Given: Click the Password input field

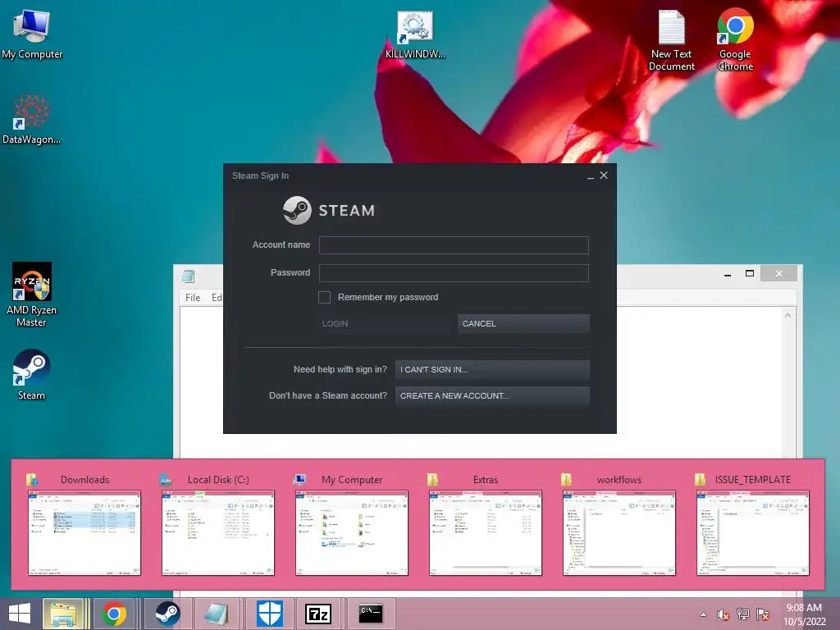Looking at the screenshot, I should pos(454,272).
